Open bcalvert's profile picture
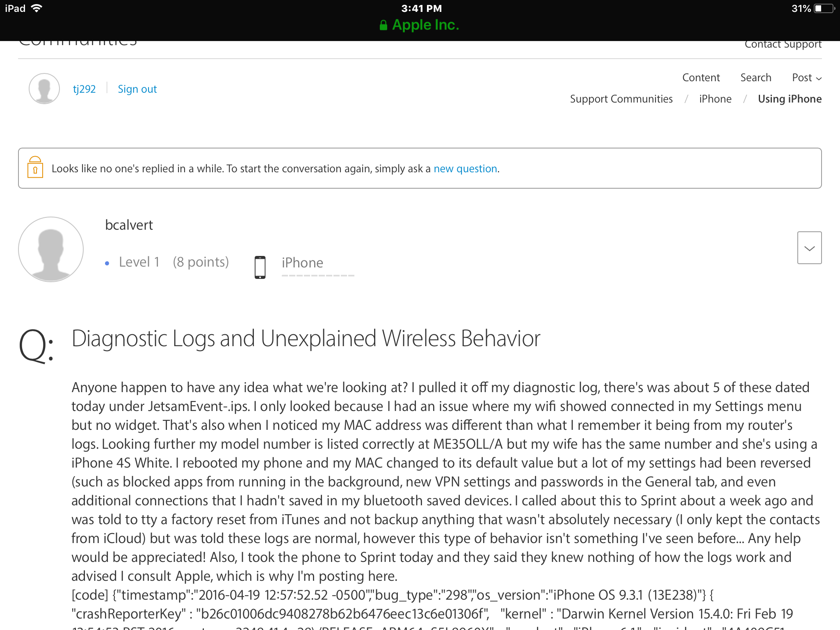 [x=51, y=249]
